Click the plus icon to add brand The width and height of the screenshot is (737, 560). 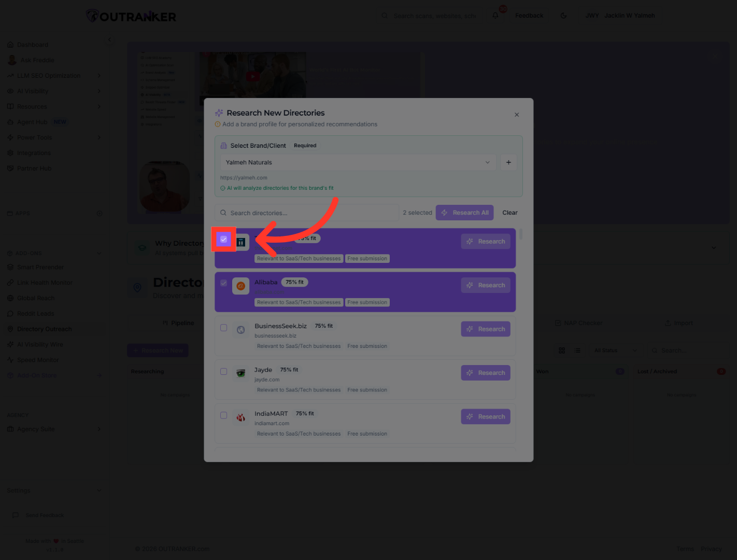(508, 162)
